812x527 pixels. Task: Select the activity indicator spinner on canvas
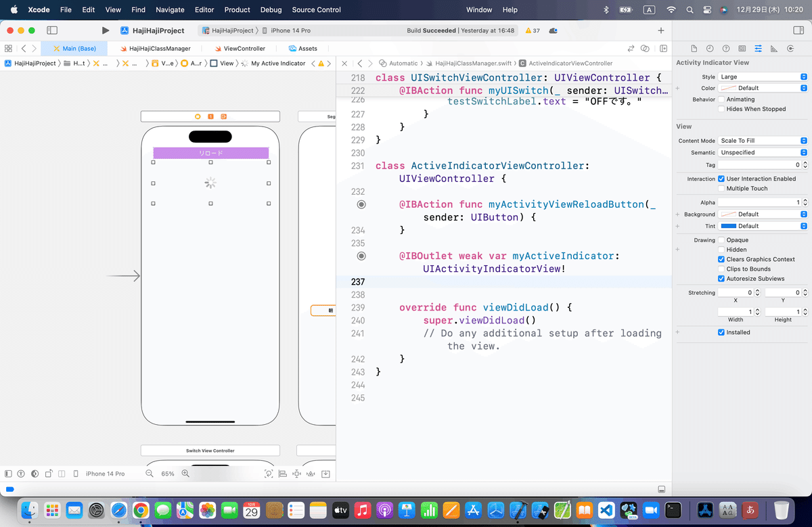[x=210, y=183]
